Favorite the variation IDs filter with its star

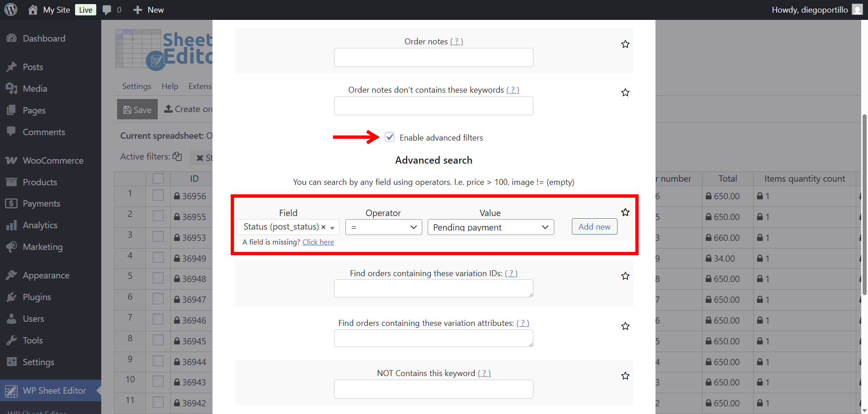[625, 276]
